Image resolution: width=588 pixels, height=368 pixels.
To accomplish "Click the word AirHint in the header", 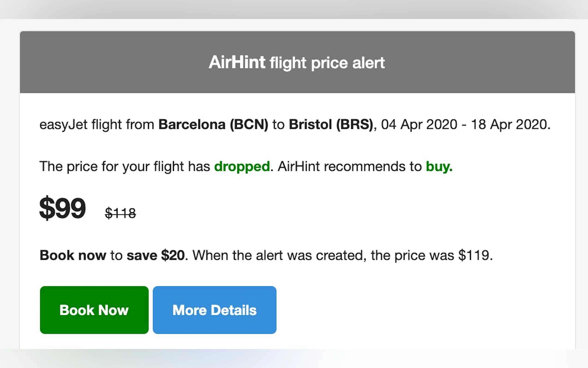I will tap(237, 63).
